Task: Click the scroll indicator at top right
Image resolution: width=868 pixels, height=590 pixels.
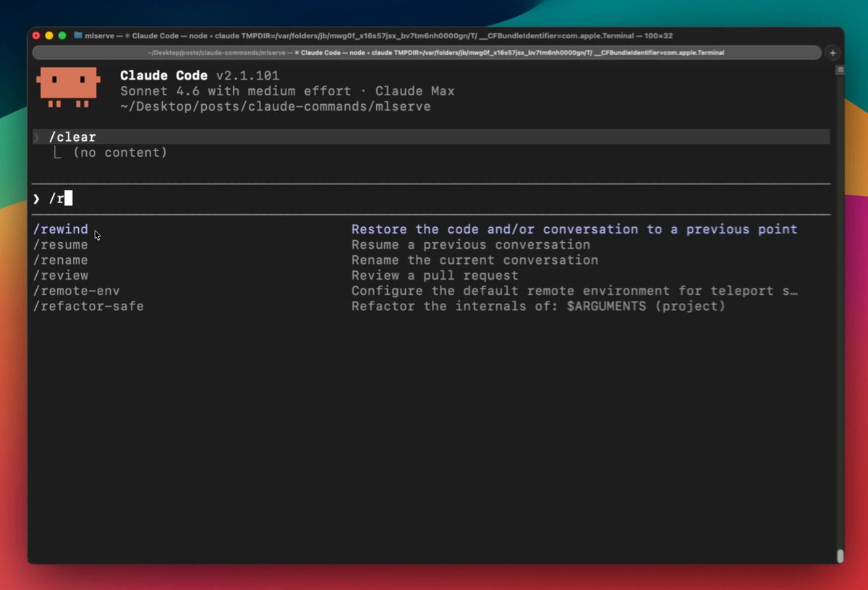Action: coord(840,70)
